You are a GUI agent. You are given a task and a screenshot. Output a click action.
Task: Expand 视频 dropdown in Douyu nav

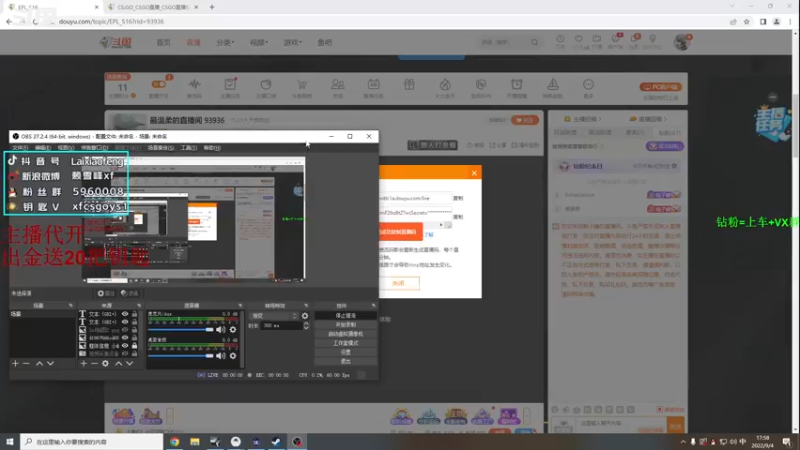click(x=259, y=42)
